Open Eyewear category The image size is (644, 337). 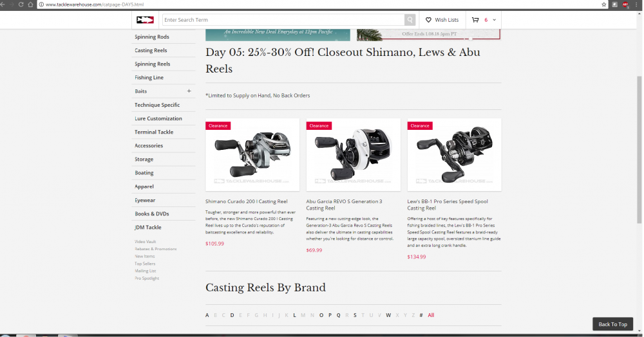[145, 201]
